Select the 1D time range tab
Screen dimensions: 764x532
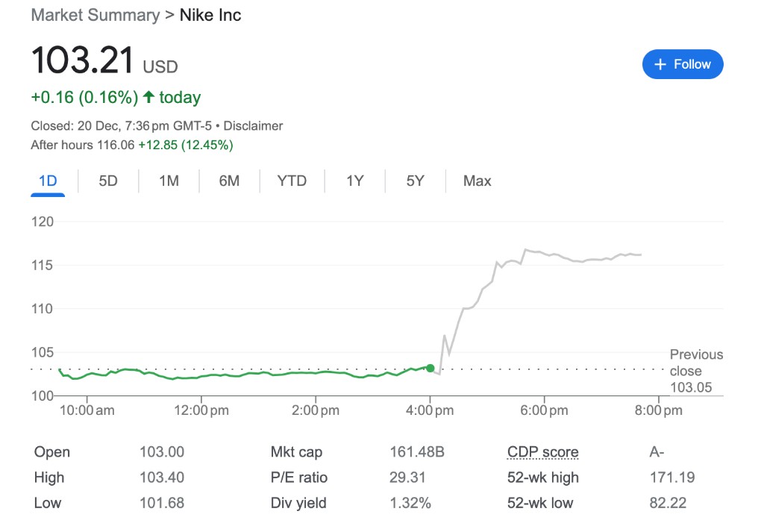tap(48, 181)
